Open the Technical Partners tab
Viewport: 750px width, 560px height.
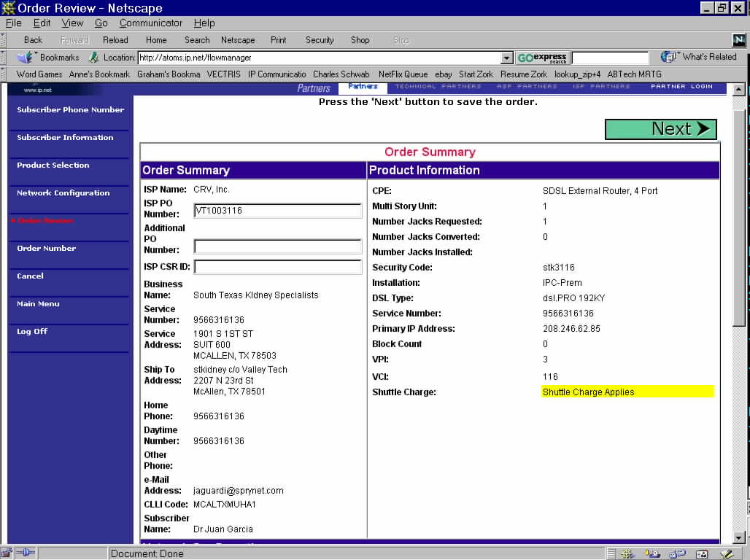[438, 87]
